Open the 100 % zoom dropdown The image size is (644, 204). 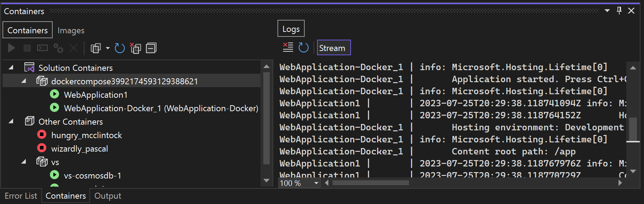(x=316, y=183)
